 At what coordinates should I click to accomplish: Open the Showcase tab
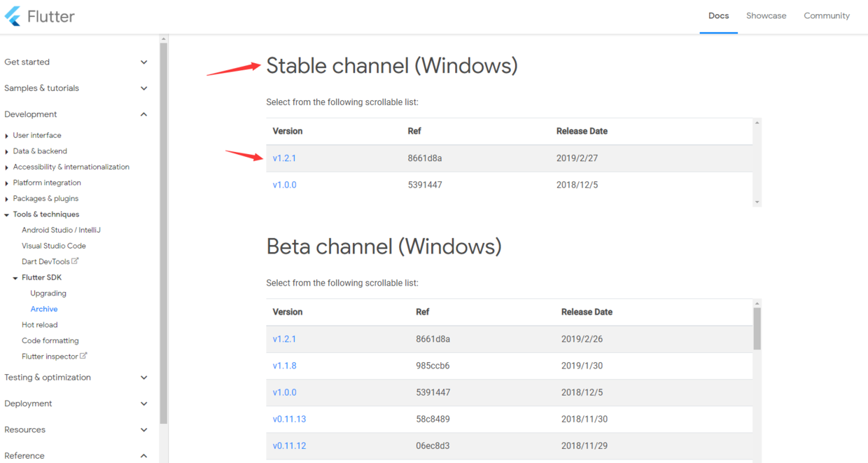tap(766, 16)
